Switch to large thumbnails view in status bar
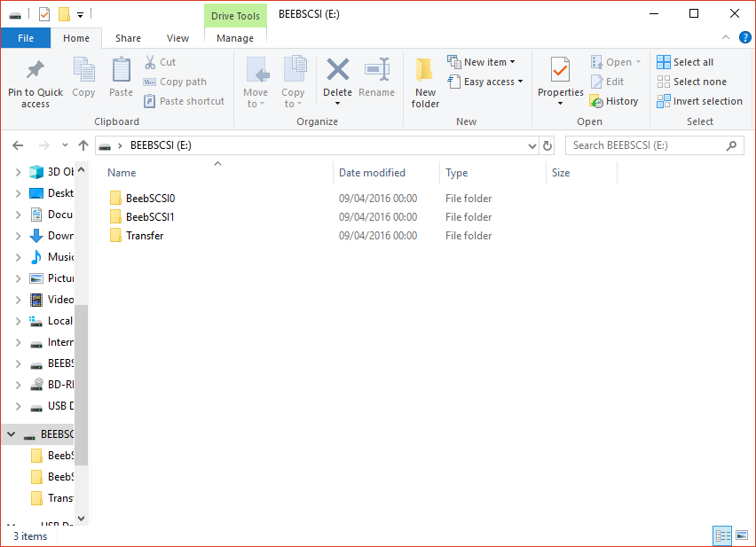This screenshot has height=547, width=756. pyautogui.click(x=742, y=535)
